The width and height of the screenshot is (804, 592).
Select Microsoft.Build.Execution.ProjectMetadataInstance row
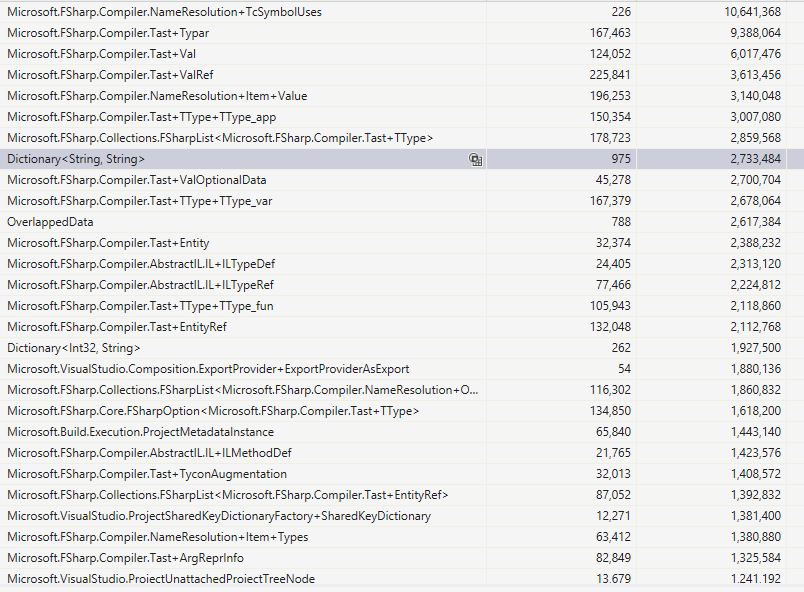[x=402, y=432]
